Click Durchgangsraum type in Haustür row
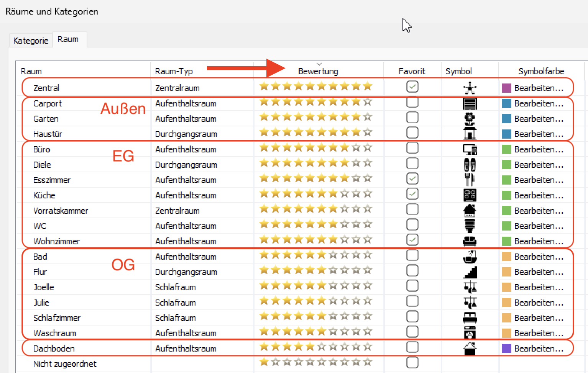 tap(186, 134)
